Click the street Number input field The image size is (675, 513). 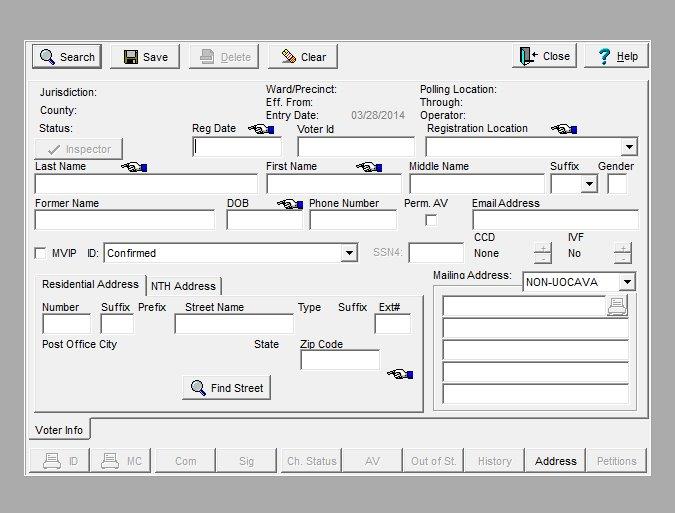pos(67,324)
